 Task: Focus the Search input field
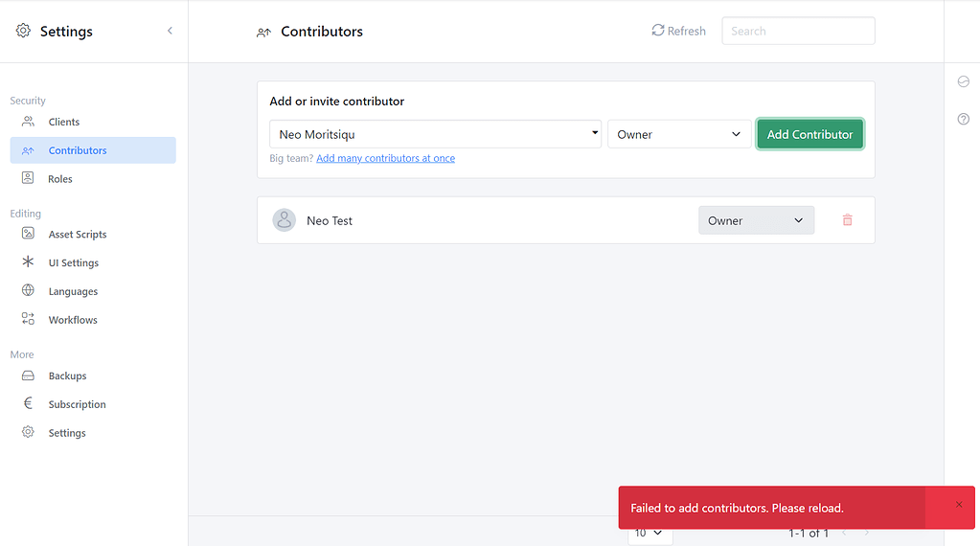click(798, 31)
